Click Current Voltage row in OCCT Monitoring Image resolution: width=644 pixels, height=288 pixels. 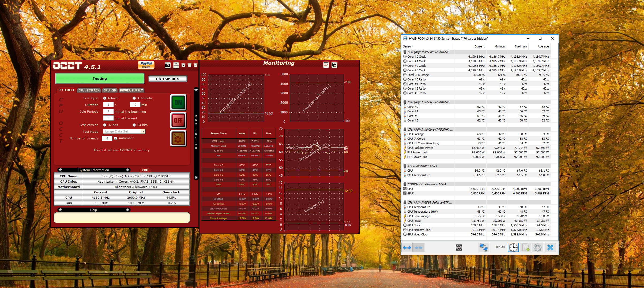[238, 218]
